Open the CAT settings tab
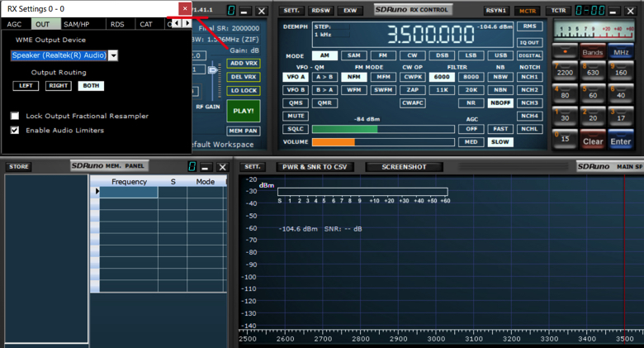The width and height of the screenshot is (644, 348). click(146, 24)
